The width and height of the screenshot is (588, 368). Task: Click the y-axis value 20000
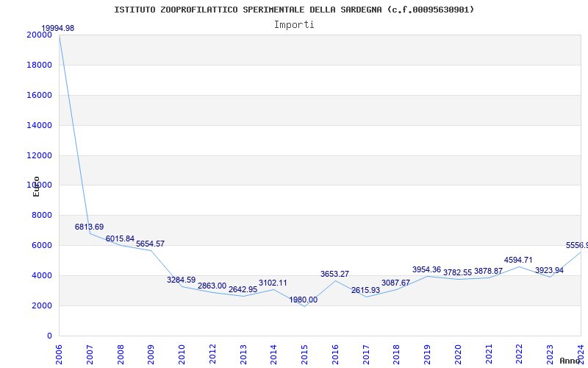(39, 35)
